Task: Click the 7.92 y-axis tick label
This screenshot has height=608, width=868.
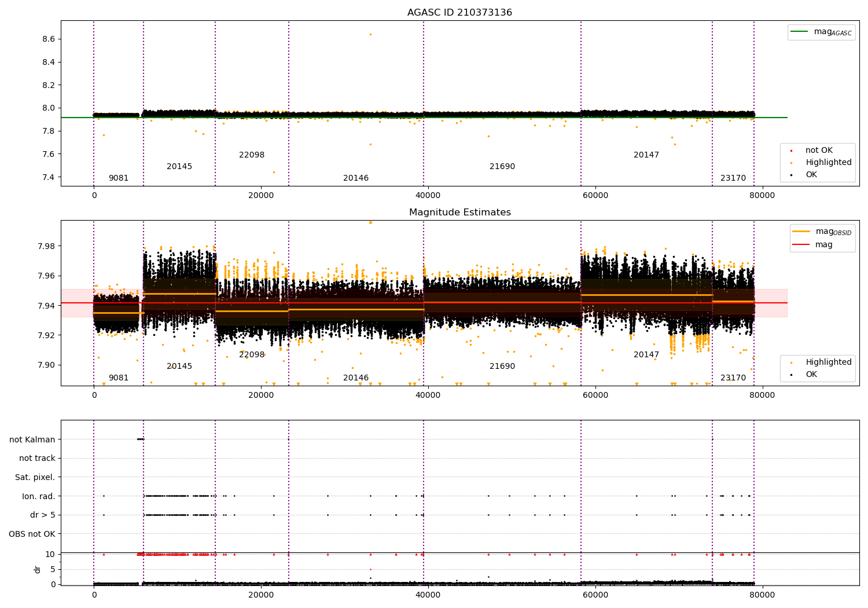Action: click(x=46, y=335)
